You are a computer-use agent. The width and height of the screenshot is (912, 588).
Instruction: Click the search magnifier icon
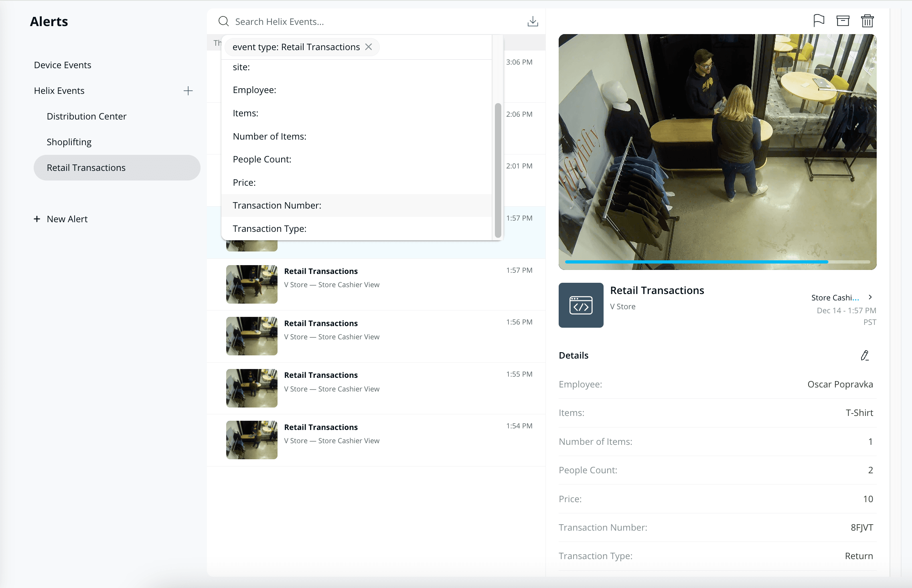click(x=223, y=22)
